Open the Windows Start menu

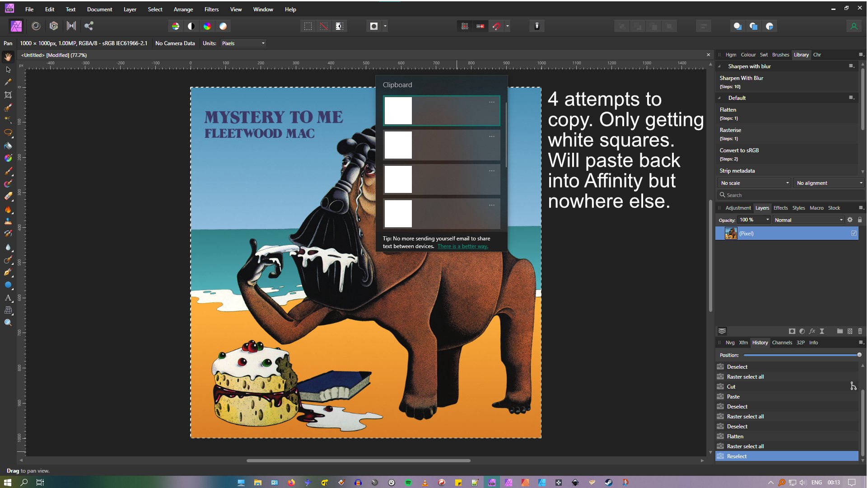pyautogui.click(x=7, y=483)
